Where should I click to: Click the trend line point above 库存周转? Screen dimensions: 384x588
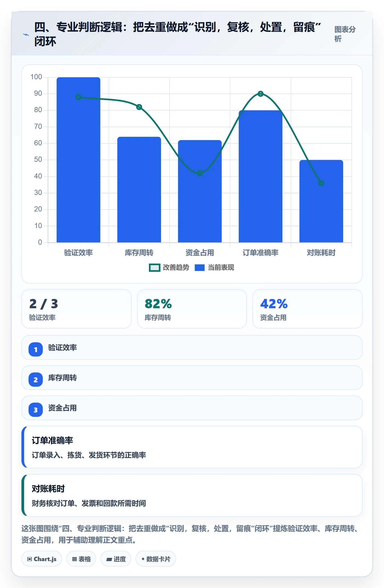coord(139,107)
